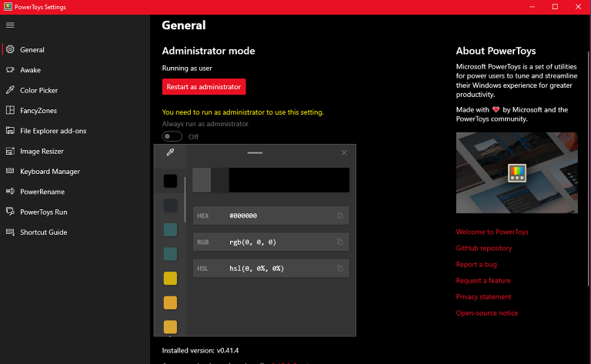Click the PowerToys preview image thumbnail

coord(517,172)
